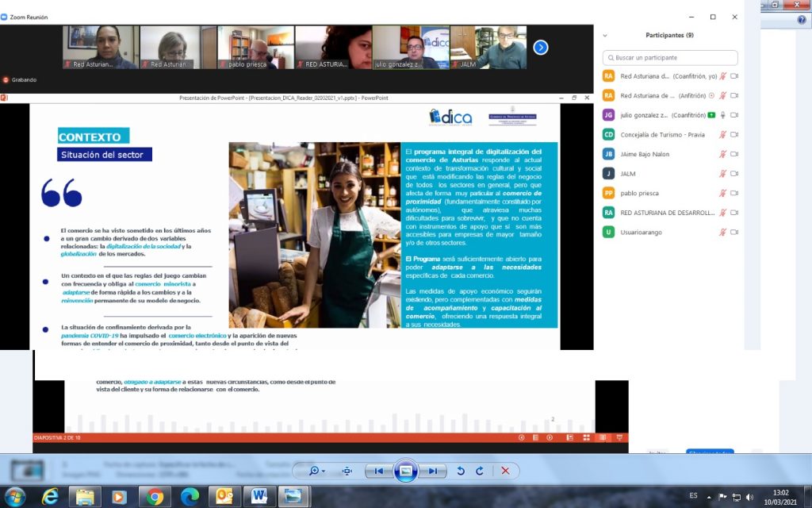Toggle mute for pablo priesca

722,193
